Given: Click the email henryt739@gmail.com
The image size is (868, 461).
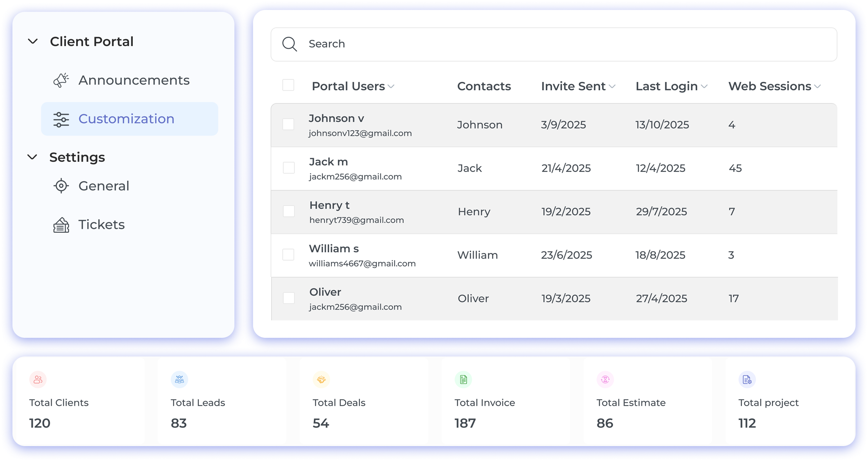Looking at the screenshot, I should point(357,220).
